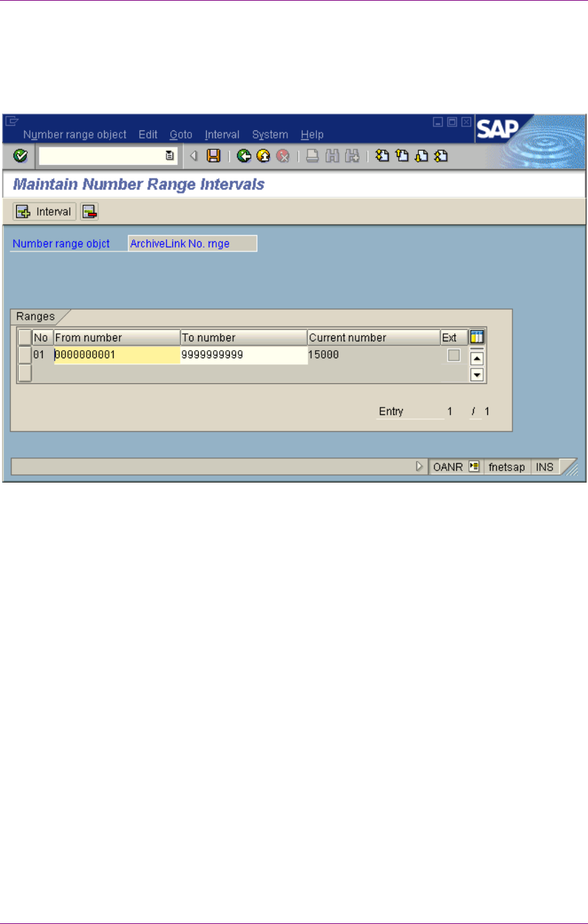This screenshot has width=588, height=924.
Task: Open the Interval menu
Action: [x=222, y=135]
